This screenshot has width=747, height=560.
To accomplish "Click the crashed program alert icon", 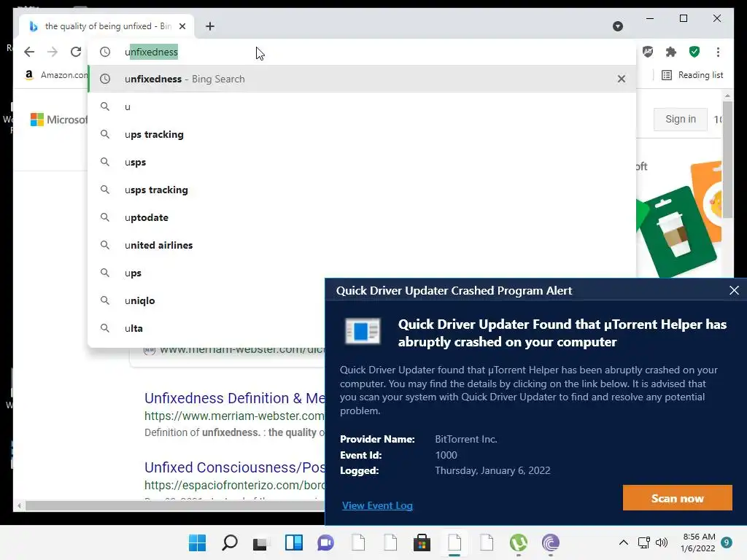I will pyautogui.click(x=363, y=331).
